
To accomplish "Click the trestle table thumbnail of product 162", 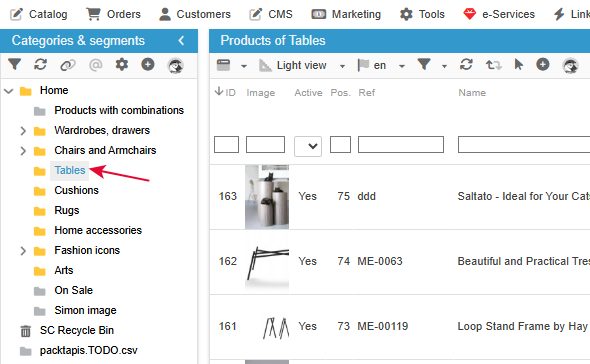I will point(267,262).
